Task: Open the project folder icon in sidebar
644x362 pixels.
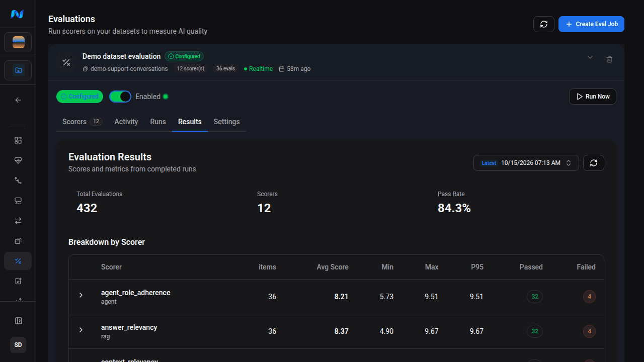Action: pos(18,70)
